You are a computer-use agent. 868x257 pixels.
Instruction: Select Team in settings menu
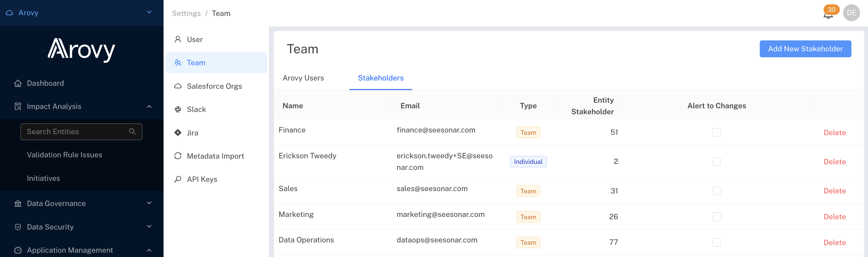216,63
